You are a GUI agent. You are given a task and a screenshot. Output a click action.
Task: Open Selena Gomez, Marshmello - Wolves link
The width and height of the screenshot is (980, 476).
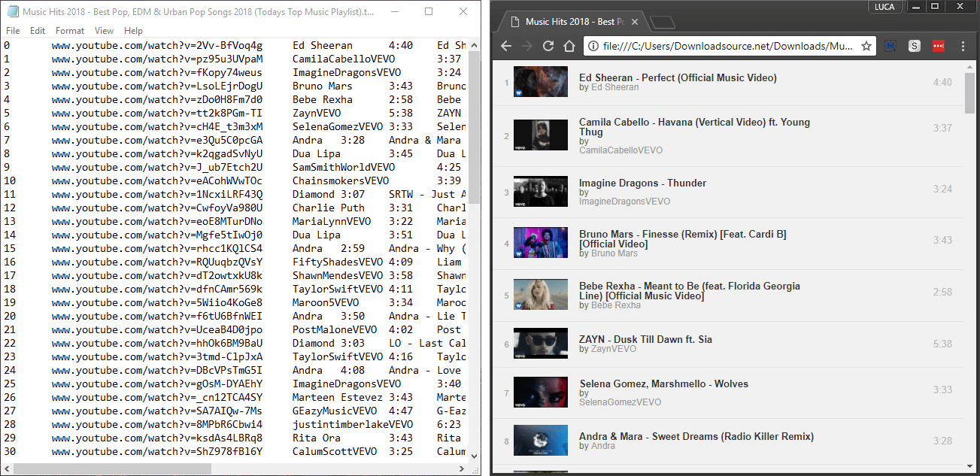pyautogui.click(x=663, y=384)
